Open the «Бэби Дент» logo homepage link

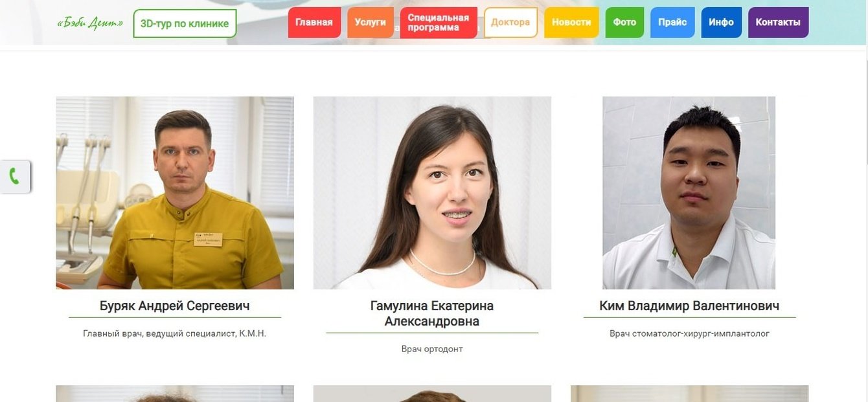[x=91, y=23]
